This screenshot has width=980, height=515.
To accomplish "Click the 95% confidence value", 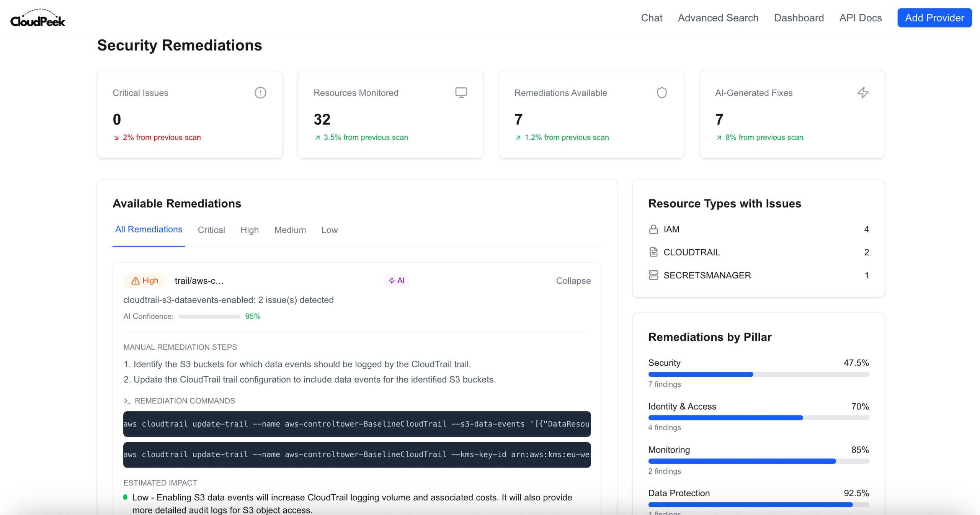I will coord(253,316).
